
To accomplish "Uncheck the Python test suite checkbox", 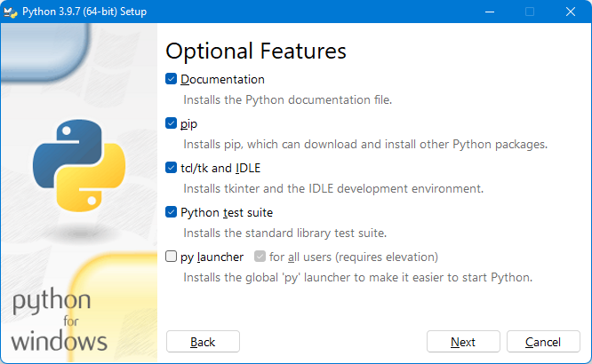I will [x=171, y=212].
